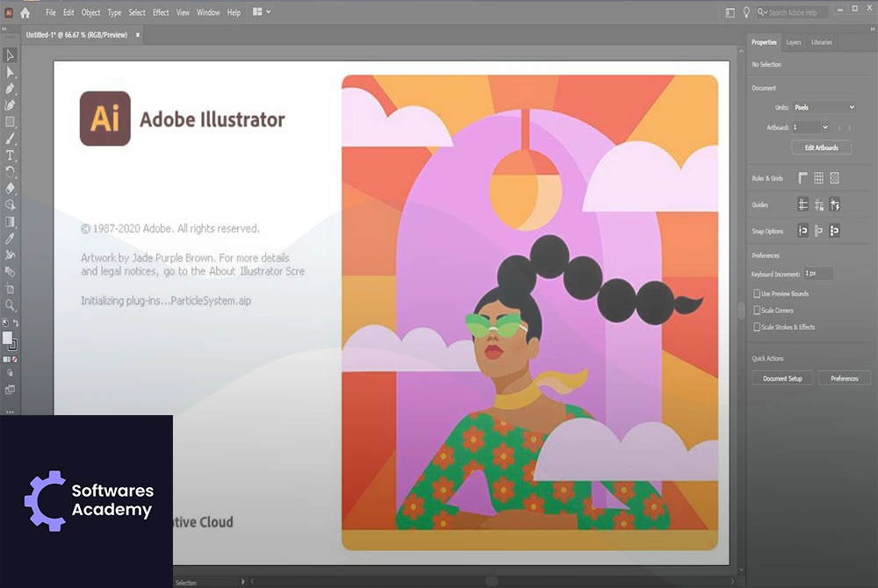878x588 pixels.
Task: Click the Edit Artboards button
Action: coord(822,147)
